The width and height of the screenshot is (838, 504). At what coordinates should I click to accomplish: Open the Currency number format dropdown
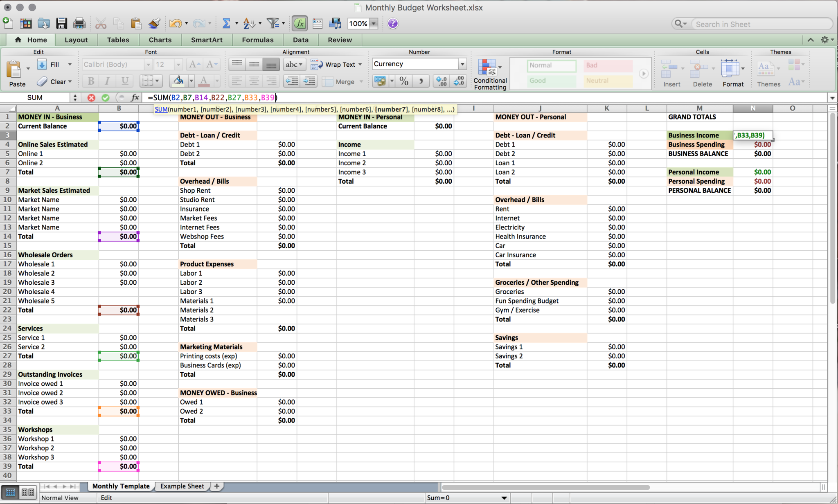462,64
